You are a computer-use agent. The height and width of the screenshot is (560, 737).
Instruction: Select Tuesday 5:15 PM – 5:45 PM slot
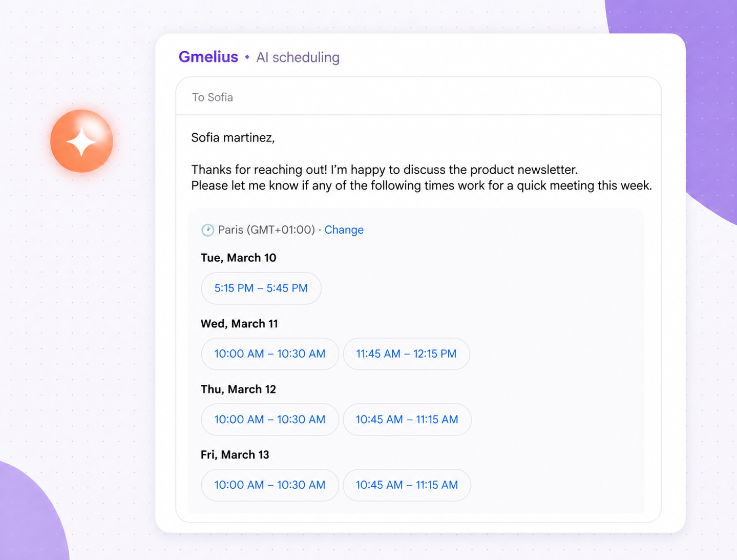[x=261, y=288]
